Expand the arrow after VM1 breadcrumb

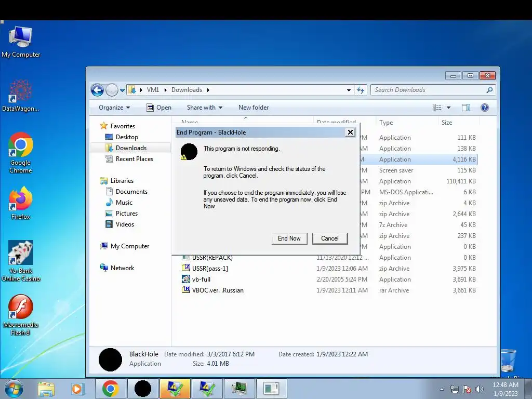click(x=165, y=90)
